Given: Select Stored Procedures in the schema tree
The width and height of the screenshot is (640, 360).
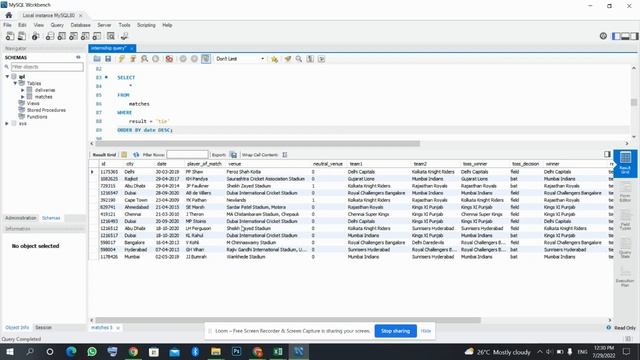Looking at the screenshot, I should tap(46, 110).
